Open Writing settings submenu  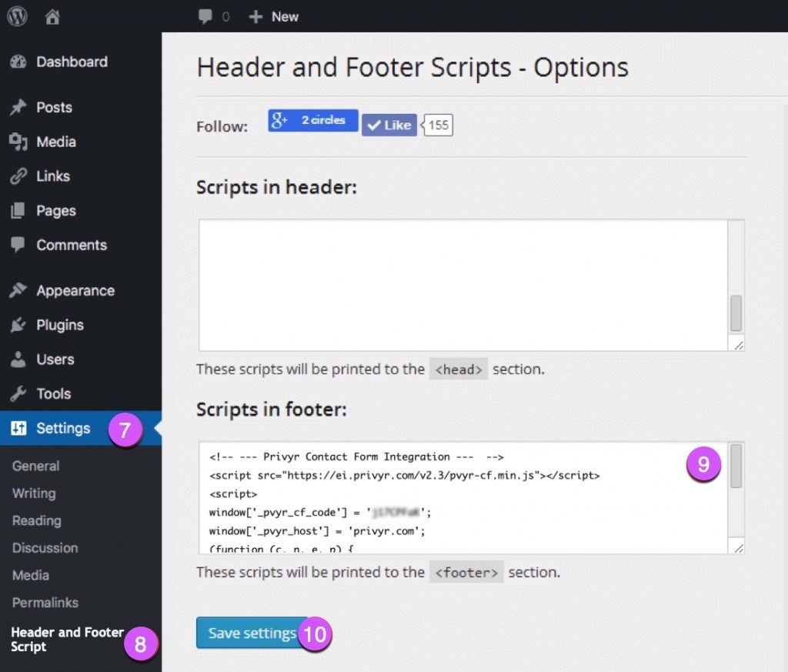coord(34,493)
